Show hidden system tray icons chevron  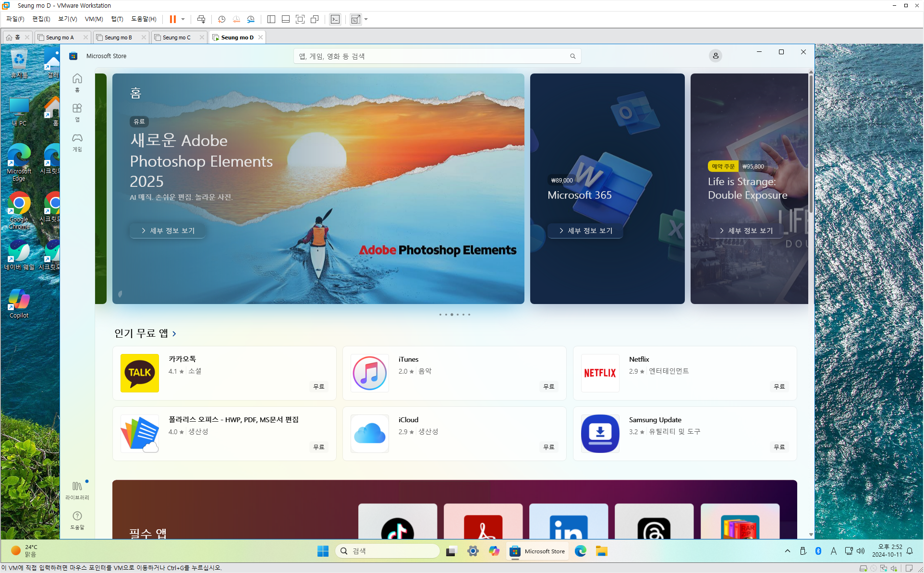click(787, 551)
